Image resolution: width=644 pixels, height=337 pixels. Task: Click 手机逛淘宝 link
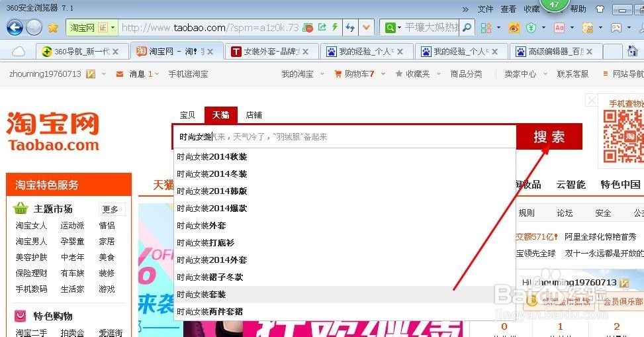click(188, 74)
